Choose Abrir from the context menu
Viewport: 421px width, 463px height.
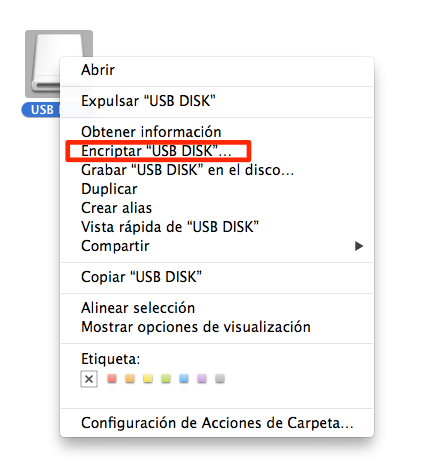click(217, 70)
